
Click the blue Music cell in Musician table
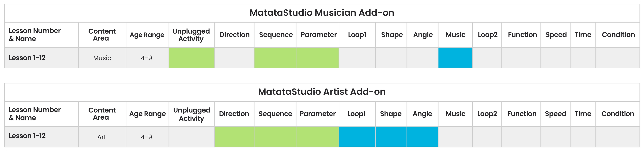455,58
